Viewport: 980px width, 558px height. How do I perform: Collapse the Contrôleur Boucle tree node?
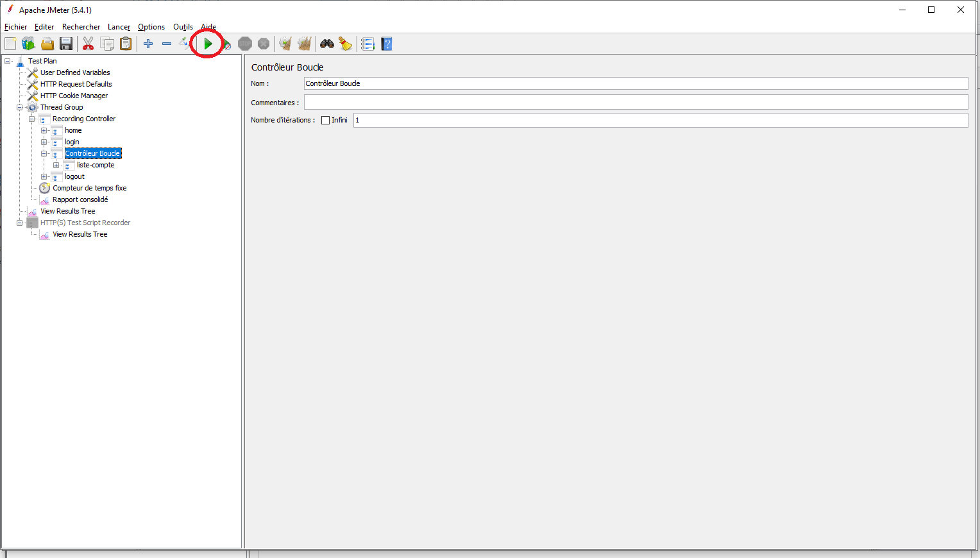[x=44, y=153]
